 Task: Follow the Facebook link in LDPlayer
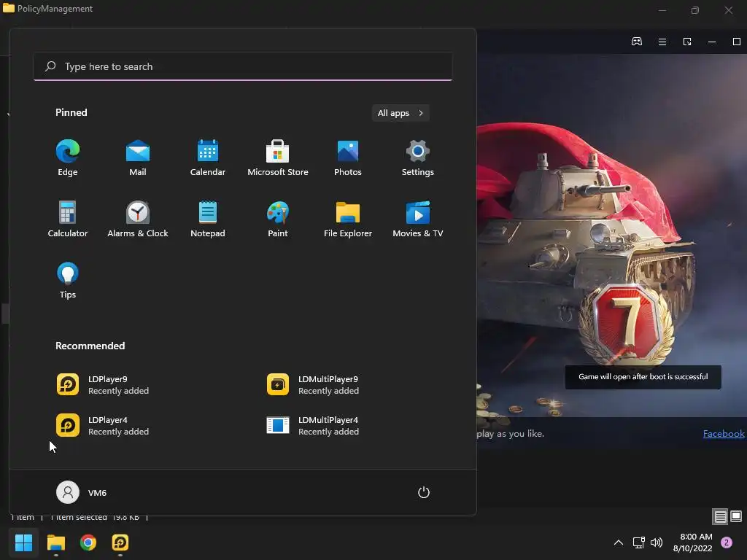pyautogui.click(x=724, y=433)
